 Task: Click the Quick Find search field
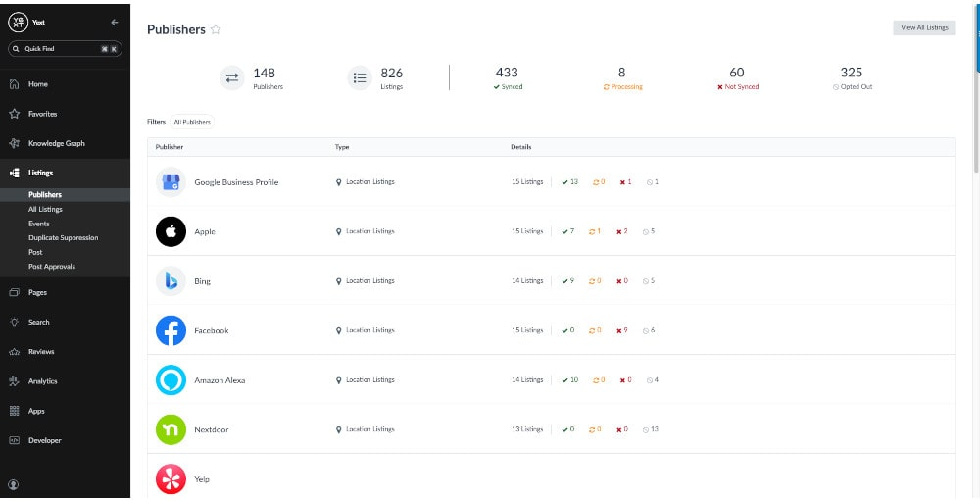coord(65,49)
